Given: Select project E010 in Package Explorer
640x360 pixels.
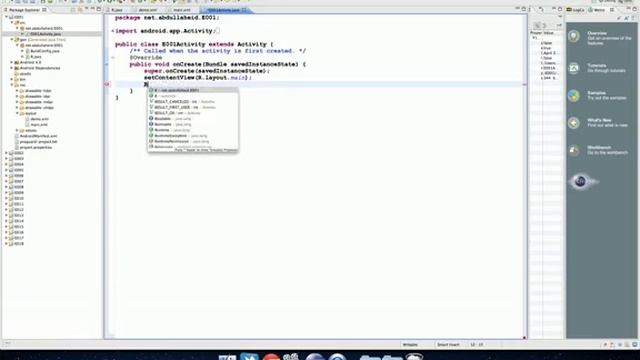Looking at the screenshot, I should click(19, 198).
